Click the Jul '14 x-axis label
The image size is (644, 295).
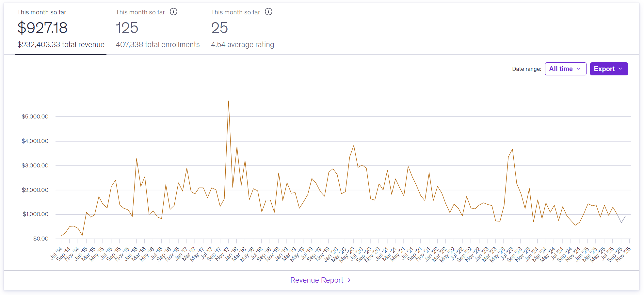(x=56, y=253)
